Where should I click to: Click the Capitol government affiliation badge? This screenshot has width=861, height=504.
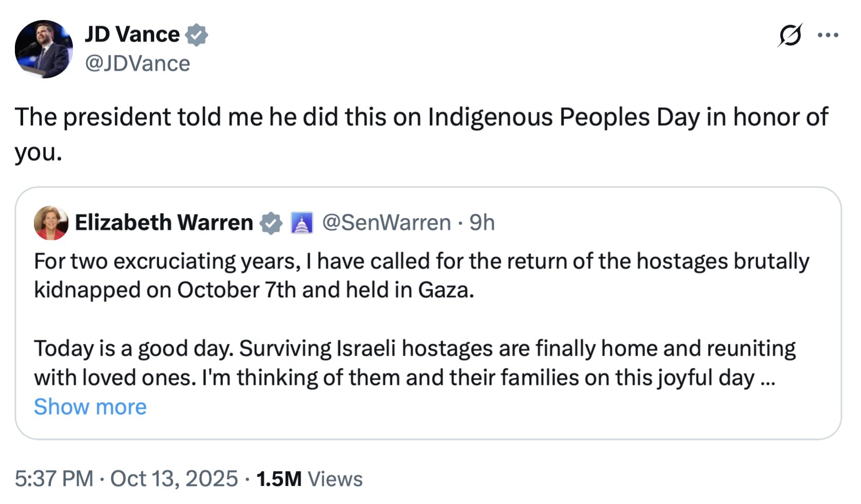[x=302, y=223]
